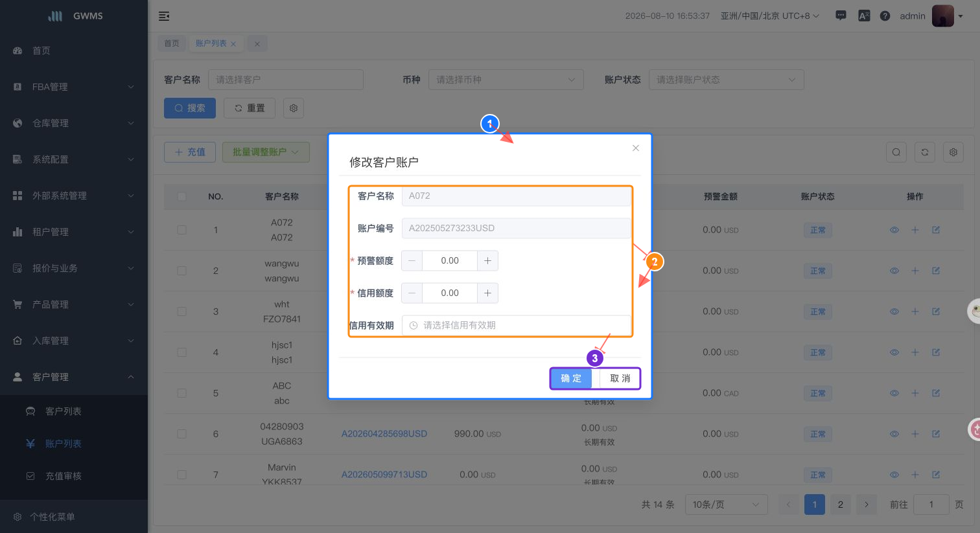The height and width of the screenshot is (533, 980).
Task: Open the 请选择币种 currency dropdown
Action: coord(506,80)
